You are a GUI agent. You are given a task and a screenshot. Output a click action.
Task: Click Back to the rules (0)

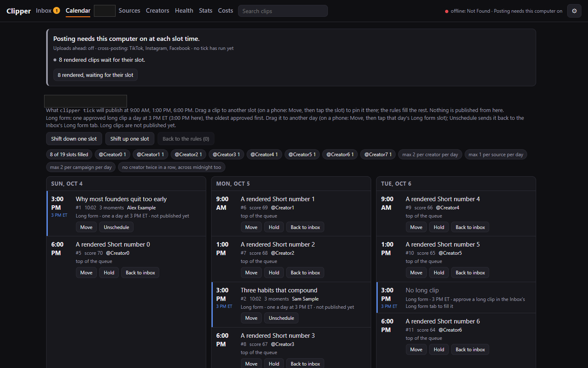coord(186,139)
